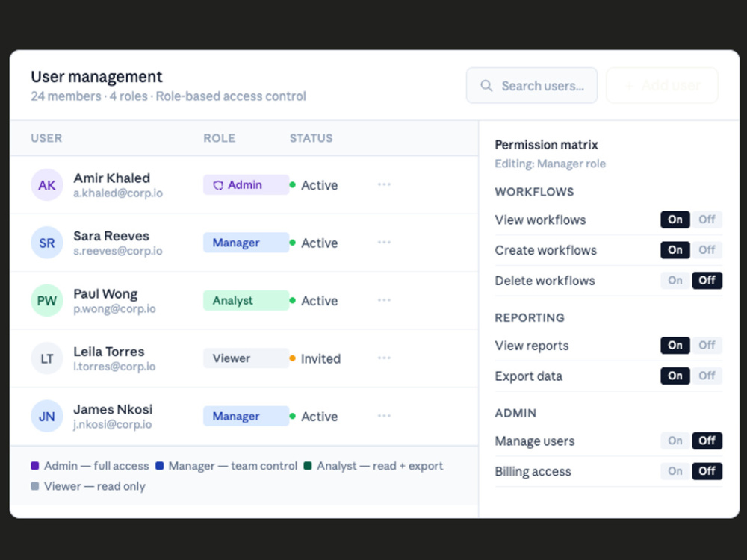Open email p.wong@corp.io

114,308
